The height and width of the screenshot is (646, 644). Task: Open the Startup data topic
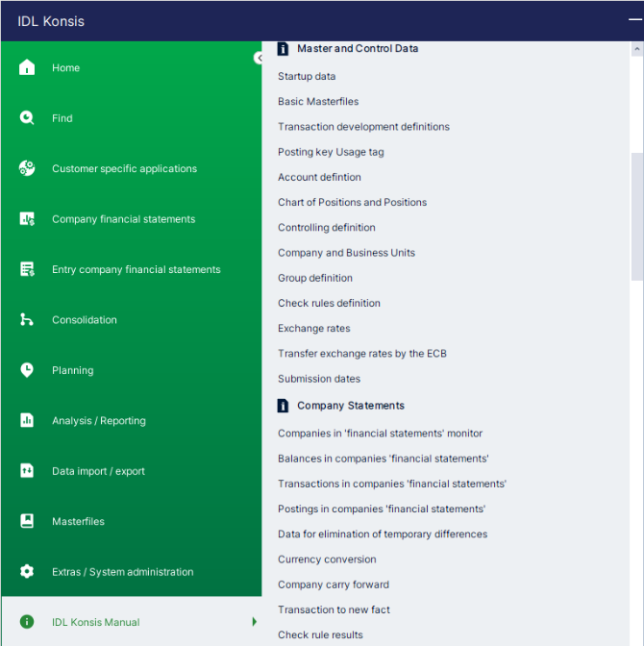307,76
